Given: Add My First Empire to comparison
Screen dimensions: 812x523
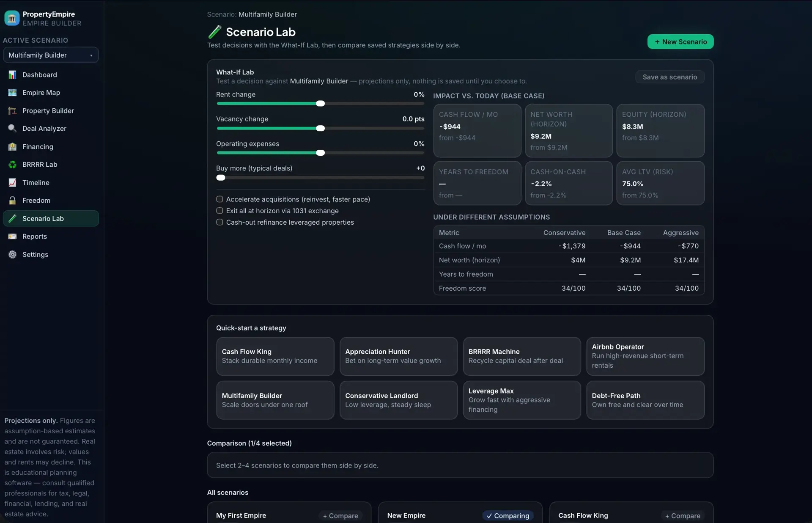Looking at the screenshot, I should 340,516.
